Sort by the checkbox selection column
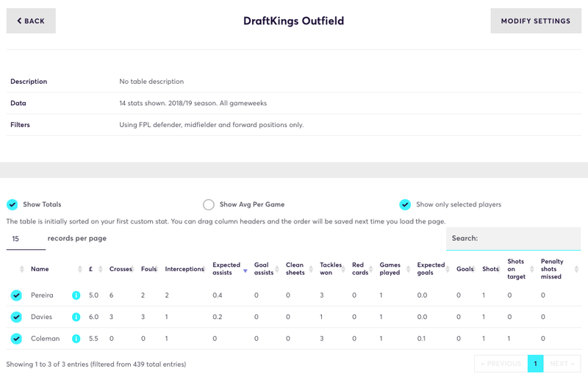The width and height of the screenshot is (588, 380). click(22, 269)
